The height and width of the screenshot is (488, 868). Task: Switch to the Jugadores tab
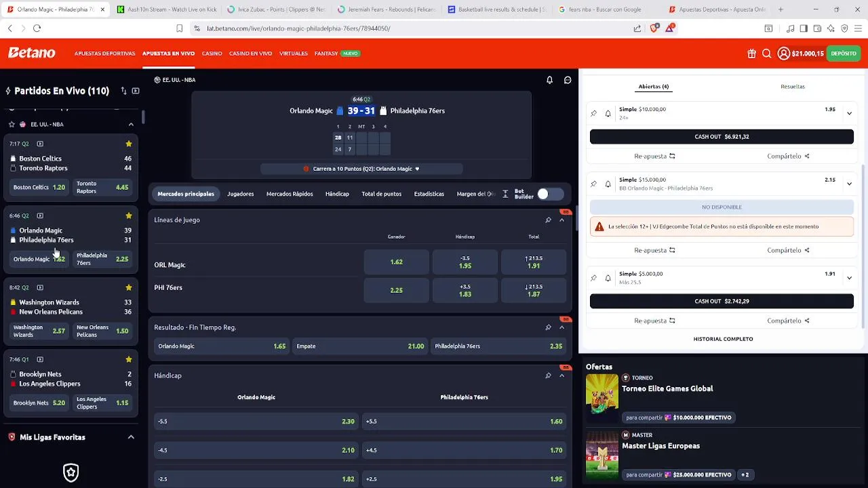[x=240, y=194]
